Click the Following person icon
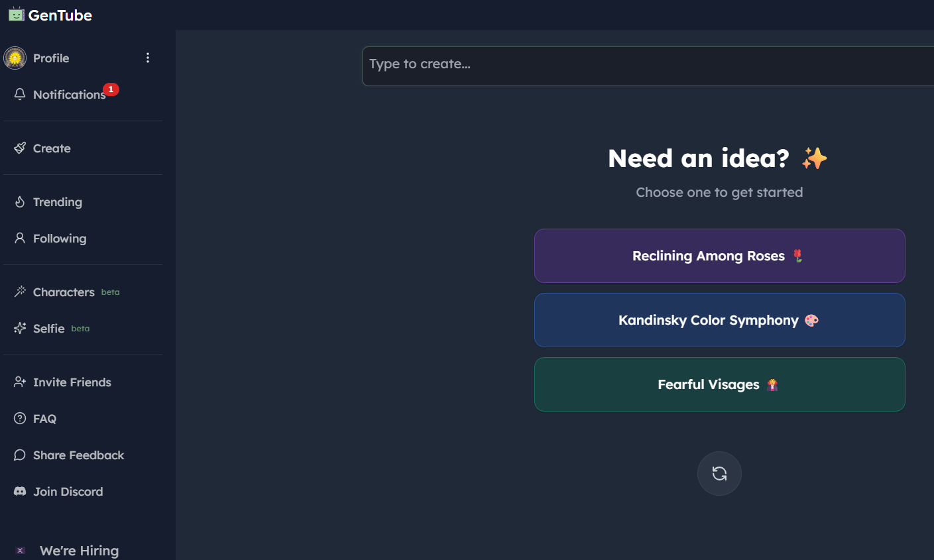 click(x=20, y=238)
